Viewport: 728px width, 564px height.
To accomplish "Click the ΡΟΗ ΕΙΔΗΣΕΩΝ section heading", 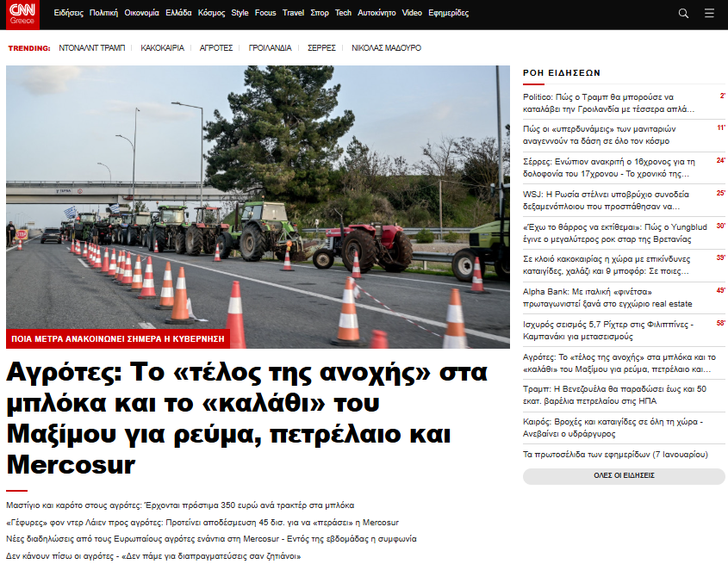I will coord(562,73).
